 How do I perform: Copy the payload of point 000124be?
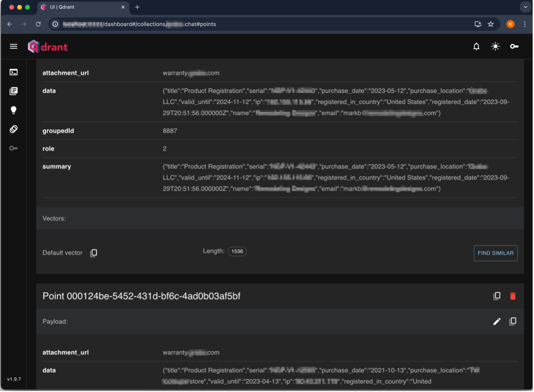(x=513, y=322)
